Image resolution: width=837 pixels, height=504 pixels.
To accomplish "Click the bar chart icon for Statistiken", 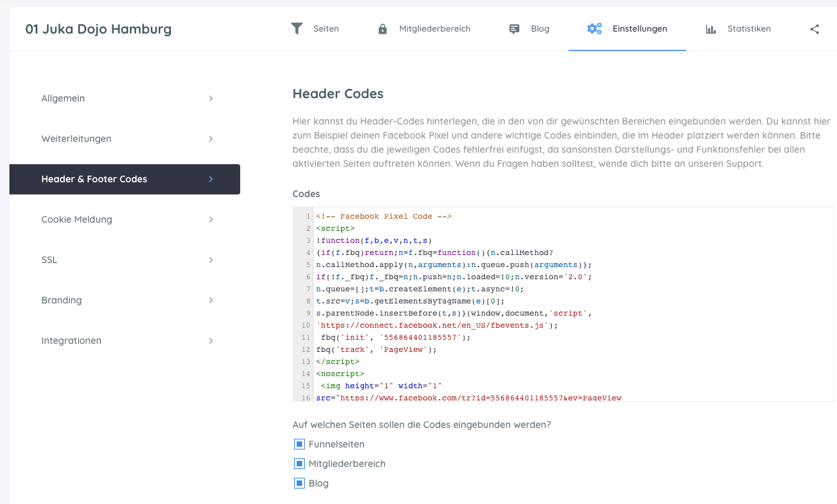I will click(711, 29).
